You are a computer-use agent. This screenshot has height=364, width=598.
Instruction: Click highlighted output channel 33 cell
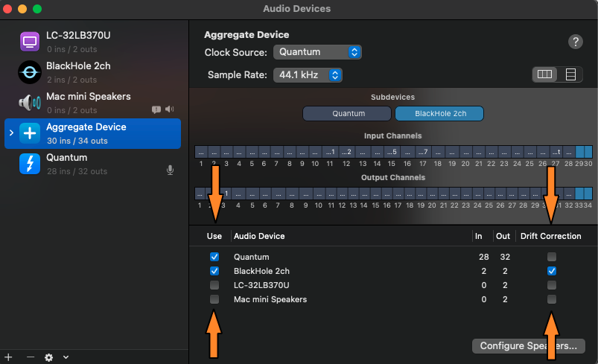coord(579,194)
